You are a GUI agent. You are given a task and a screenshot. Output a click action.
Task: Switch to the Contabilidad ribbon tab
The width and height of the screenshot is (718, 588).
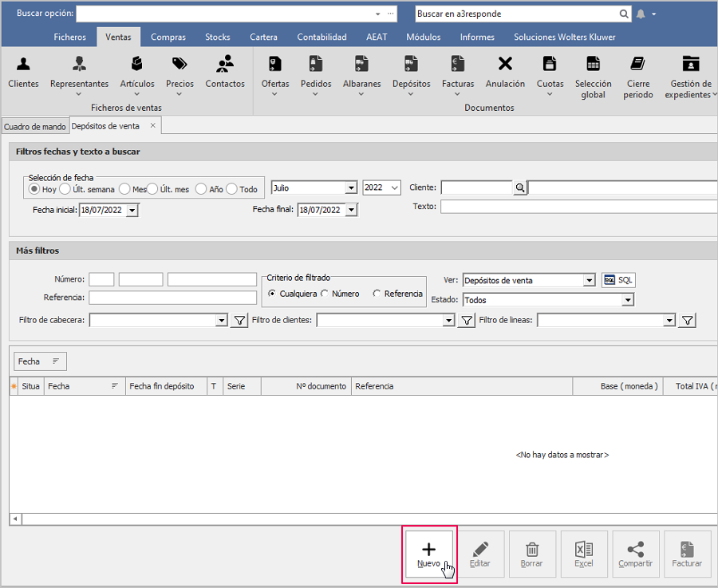(322, 37)
